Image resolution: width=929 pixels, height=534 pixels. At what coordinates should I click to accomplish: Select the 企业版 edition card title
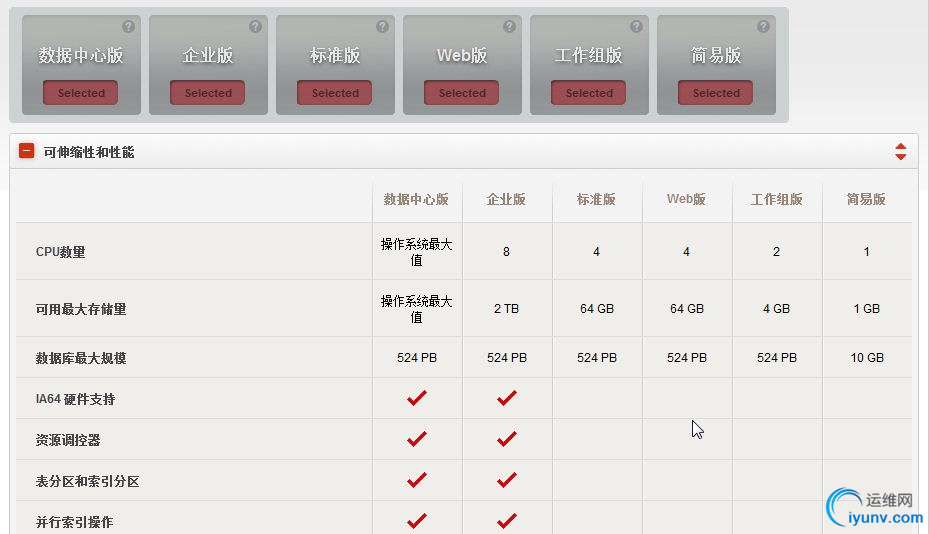(208, 56)
